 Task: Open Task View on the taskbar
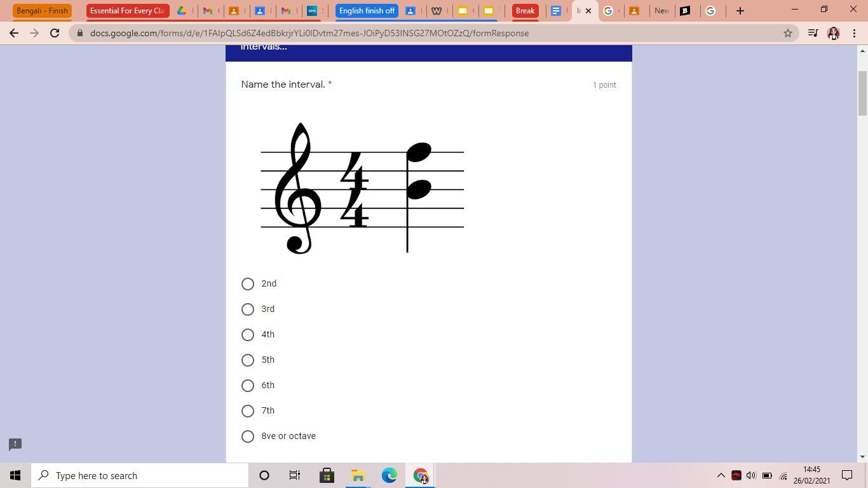click(295, 475)
